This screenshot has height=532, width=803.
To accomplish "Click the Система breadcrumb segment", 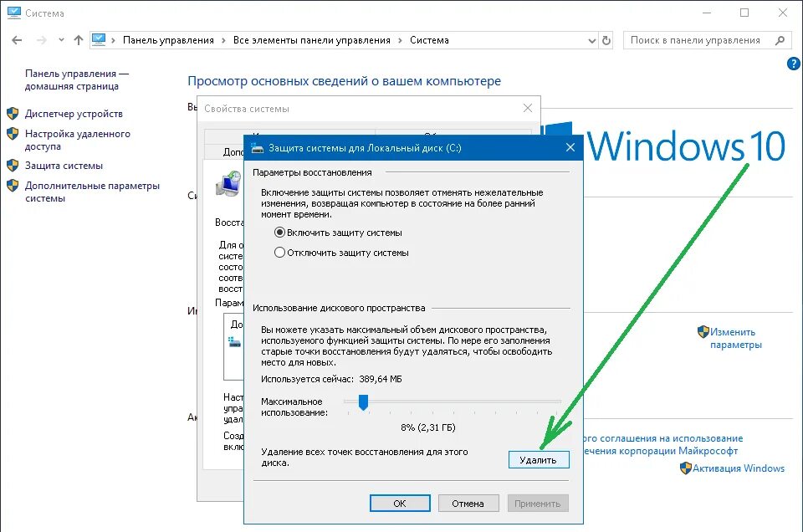I will tap(429, 40).
